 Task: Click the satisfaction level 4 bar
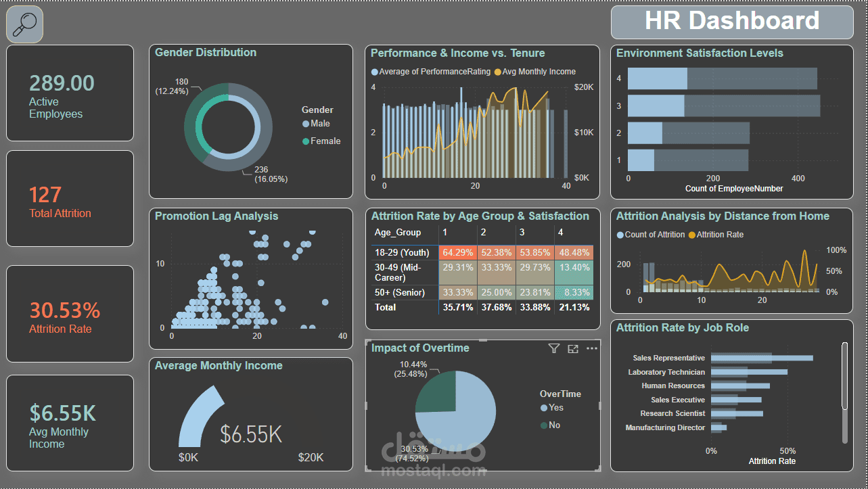(722, 78)
